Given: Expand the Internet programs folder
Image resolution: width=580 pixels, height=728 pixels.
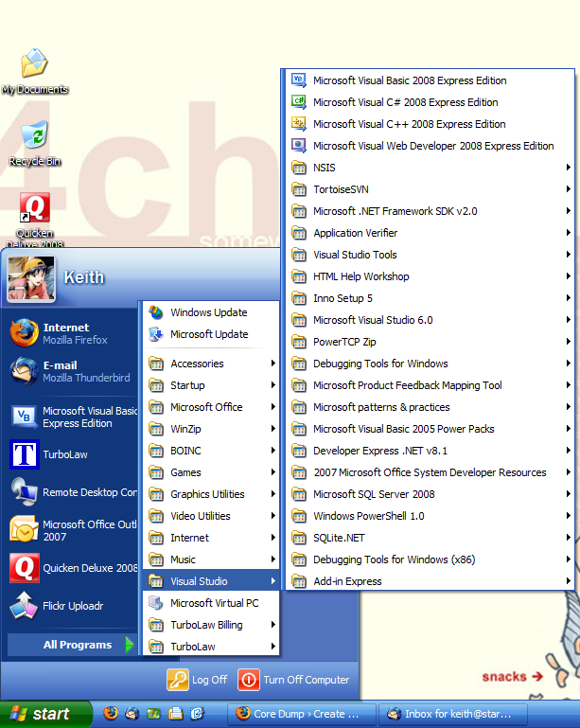Looking at the screenshot, I should (211, 538).
